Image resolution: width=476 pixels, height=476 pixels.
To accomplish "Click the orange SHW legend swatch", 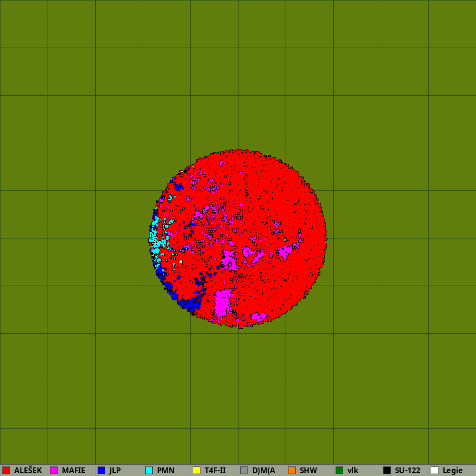I will [292, 470].
